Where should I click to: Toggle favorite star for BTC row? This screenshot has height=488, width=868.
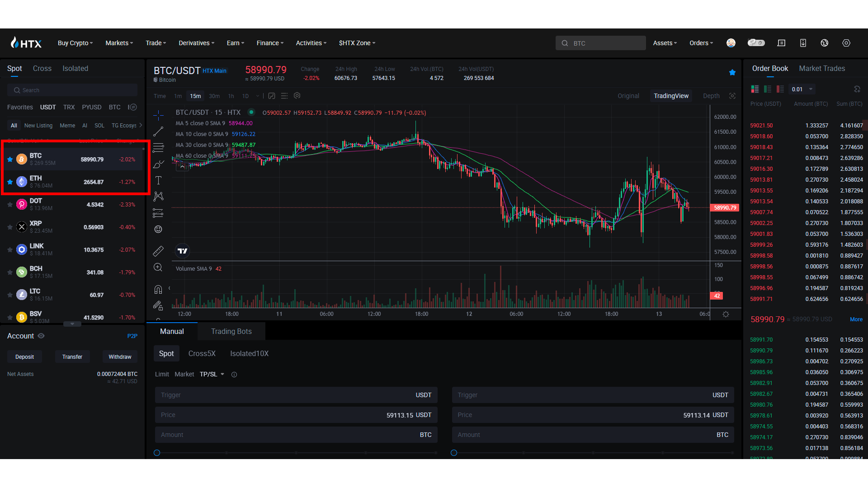[x=10, y=160]
